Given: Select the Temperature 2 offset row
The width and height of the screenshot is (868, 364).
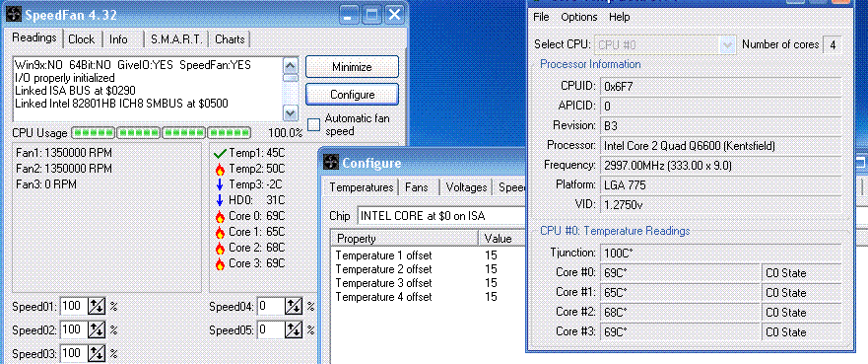Looking at the screenshot, I should [x=428, y=269].
